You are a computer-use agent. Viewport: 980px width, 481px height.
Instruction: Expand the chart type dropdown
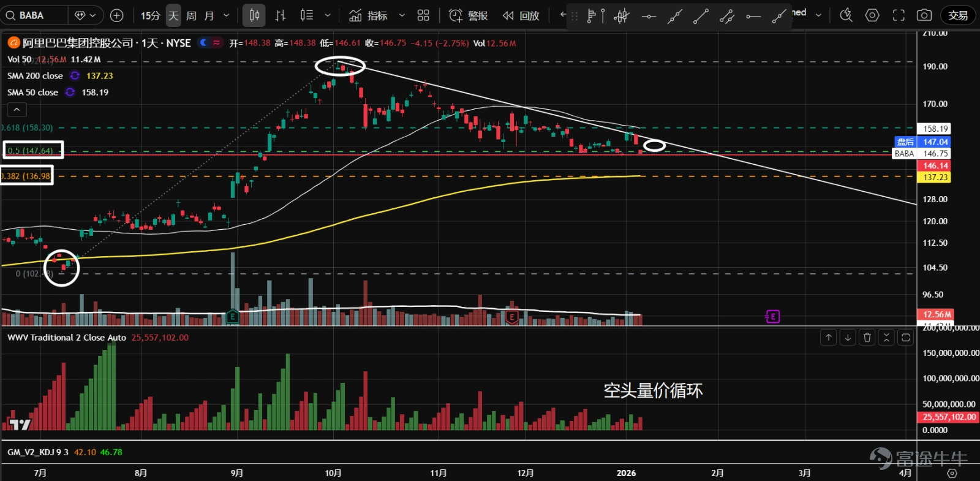pyautogui.click(x=328, y=15)
